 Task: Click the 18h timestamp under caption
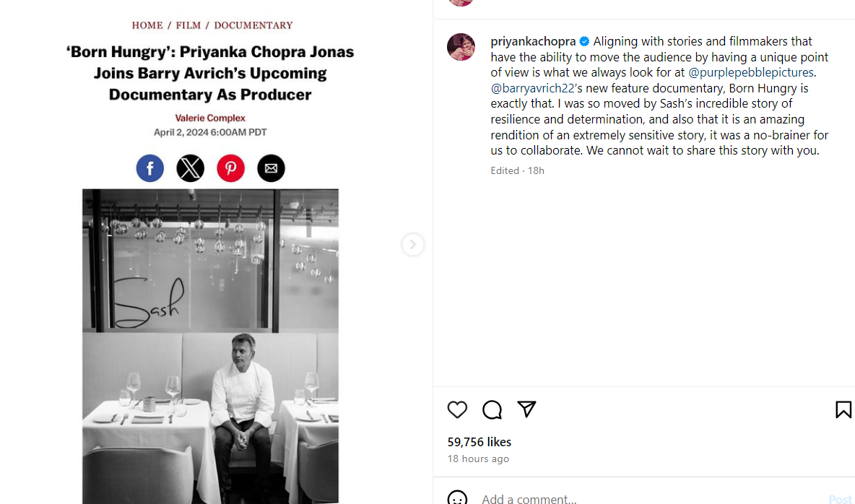point(536,170)
